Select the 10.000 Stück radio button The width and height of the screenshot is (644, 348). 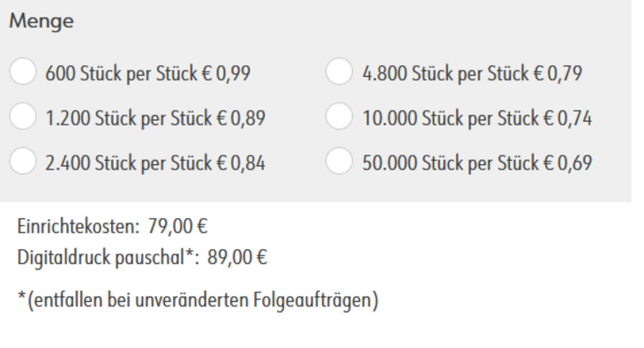pos(339,116)
